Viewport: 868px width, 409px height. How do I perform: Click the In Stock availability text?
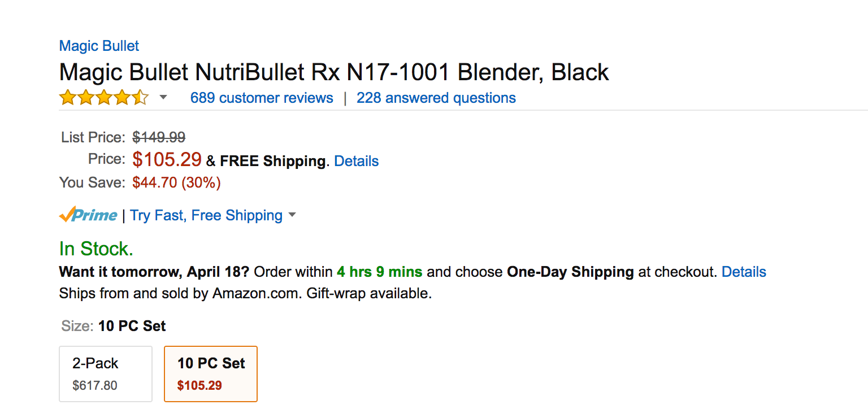[96, 249]
